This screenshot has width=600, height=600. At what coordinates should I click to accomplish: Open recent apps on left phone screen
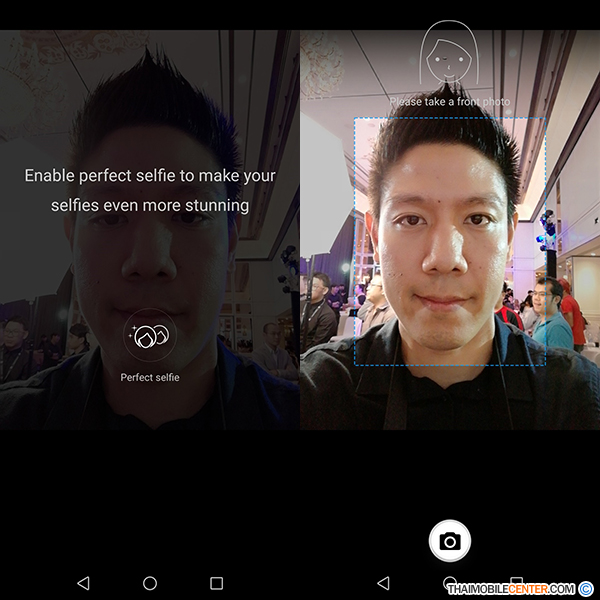pyautogui.click(x=216, y=582)
